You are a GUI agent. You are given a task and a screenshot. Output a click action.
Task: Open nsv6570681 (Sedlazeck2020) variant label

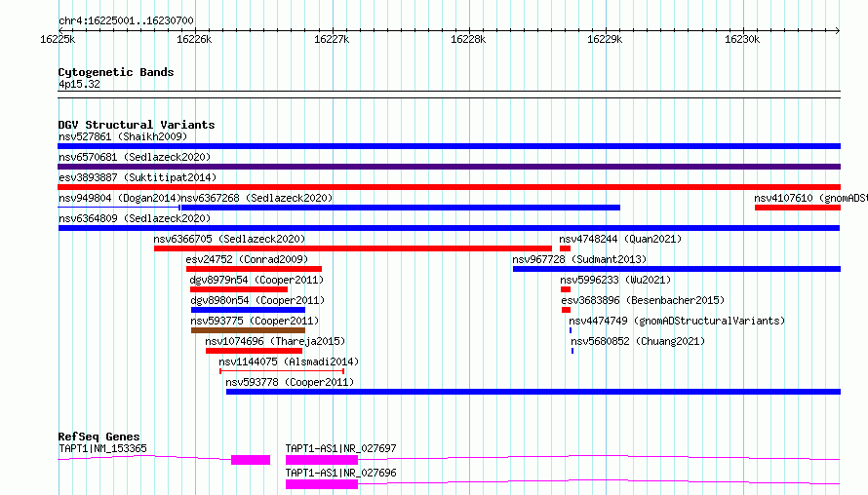[135, 157]
